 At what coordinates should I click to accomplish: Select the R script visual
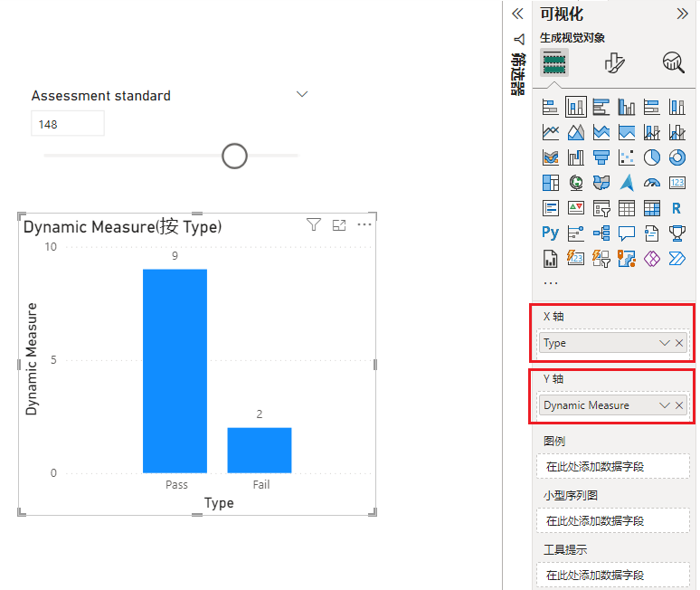pyautogui.click(x=677, y=208)
